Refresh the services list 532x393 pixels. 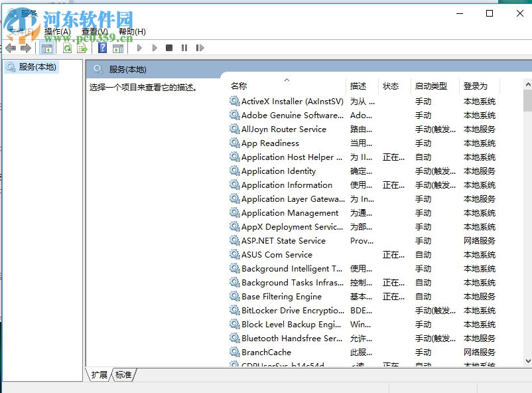pyautogui.click(x=68, y=48)
